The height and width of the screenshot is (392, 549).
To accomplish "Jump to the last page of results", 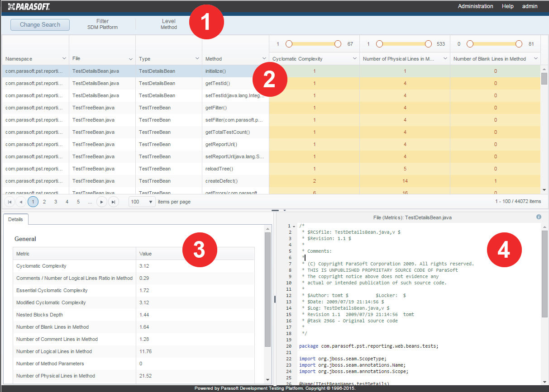I will pyautogui.click(x=114, y=202).
